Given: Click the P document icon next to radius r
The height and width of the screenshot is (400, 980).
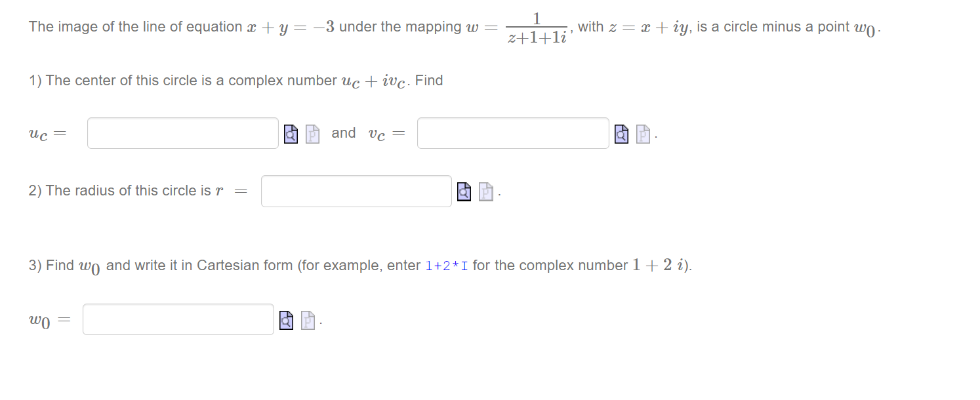Looking at the screenshot, I should (485, 192).
